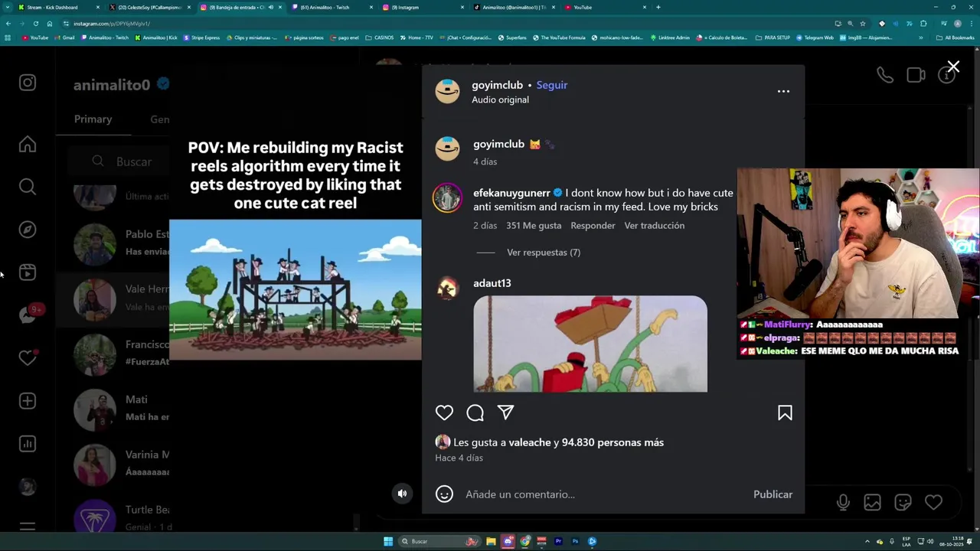Viewport: 980px width, 551px height.
Task: Toggle the video sound speaker button
Action: 402,494
